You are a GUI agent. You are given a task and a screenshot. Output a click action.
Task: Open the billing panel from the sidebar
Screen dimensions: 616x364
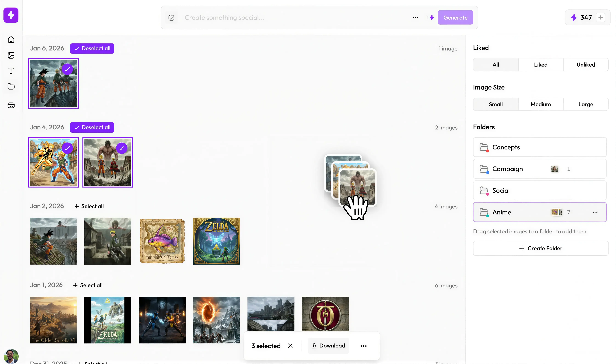click(11, 105)
